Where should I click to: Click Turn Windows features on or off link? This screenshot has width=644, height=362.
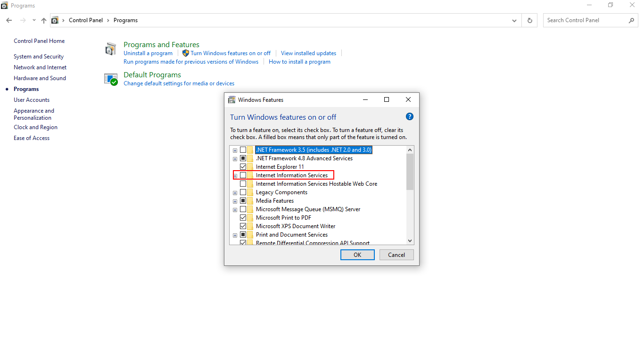pyautogui.click(x=231, y=53)
